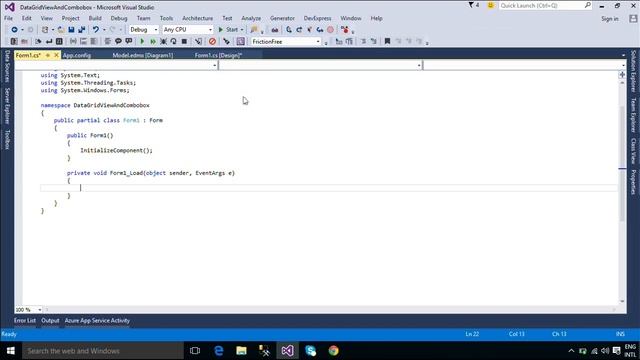Screen dimensions: 640x360
Task: Click the Uncomment selection icon
Action: pos(129,41)
